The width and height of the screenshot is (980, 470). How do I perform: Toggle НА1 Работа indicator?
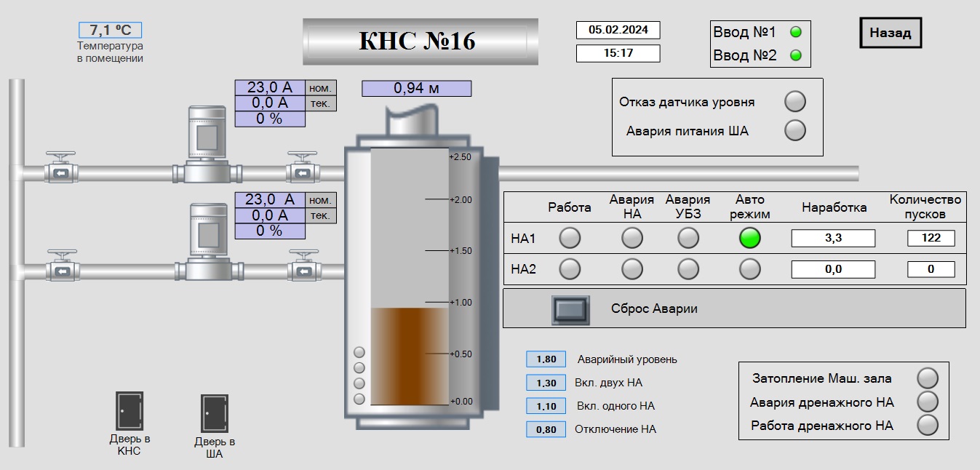[x=570, y=238]
